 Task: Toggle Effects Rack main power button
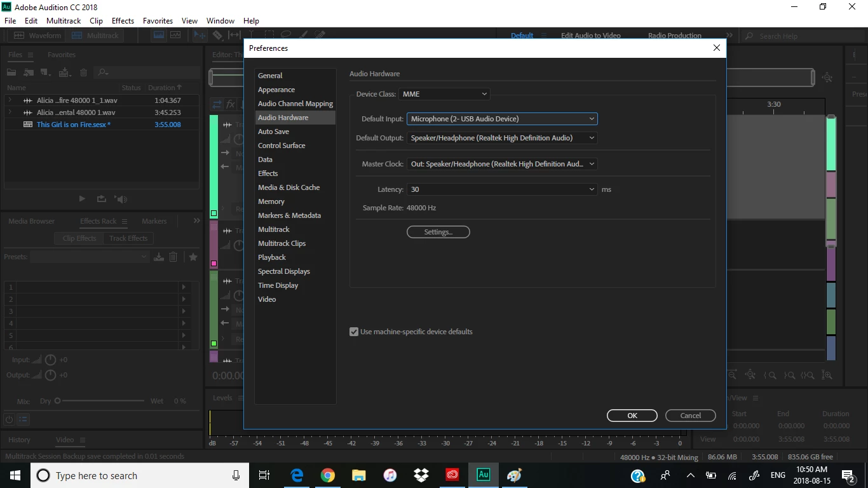[9, 419]
